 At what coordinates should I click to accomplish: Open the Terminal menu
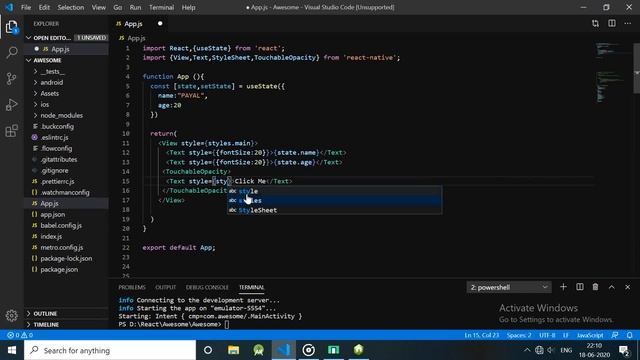pos(161,7)
